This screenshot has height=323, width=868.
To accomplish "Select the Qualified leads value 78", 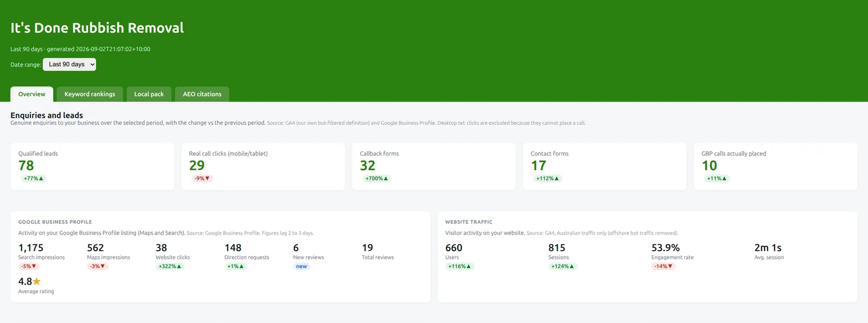I will [x=26, y=165].
